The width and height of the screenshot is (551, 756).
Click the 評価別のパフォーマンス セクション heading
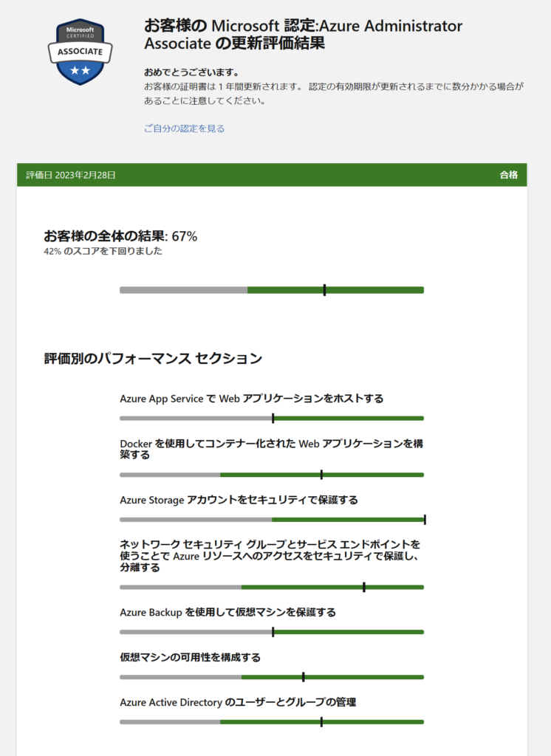click(x=153, y=358)
